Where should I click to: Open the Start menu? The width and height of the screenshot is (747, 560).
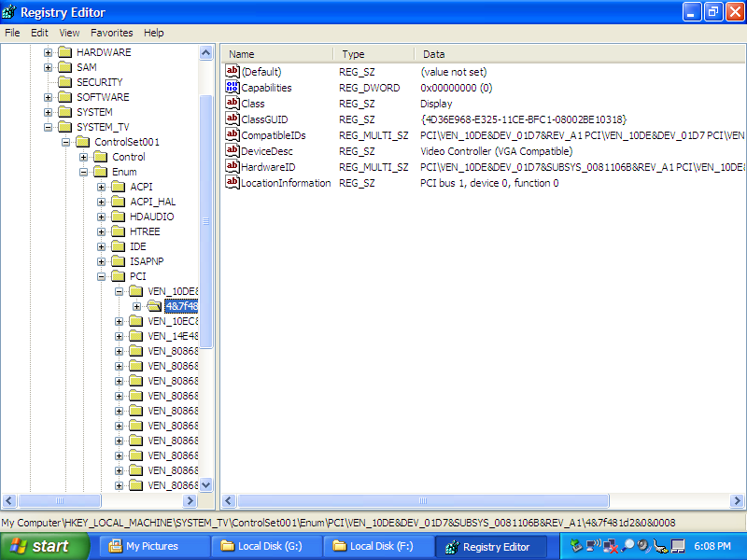click(44, 546)
